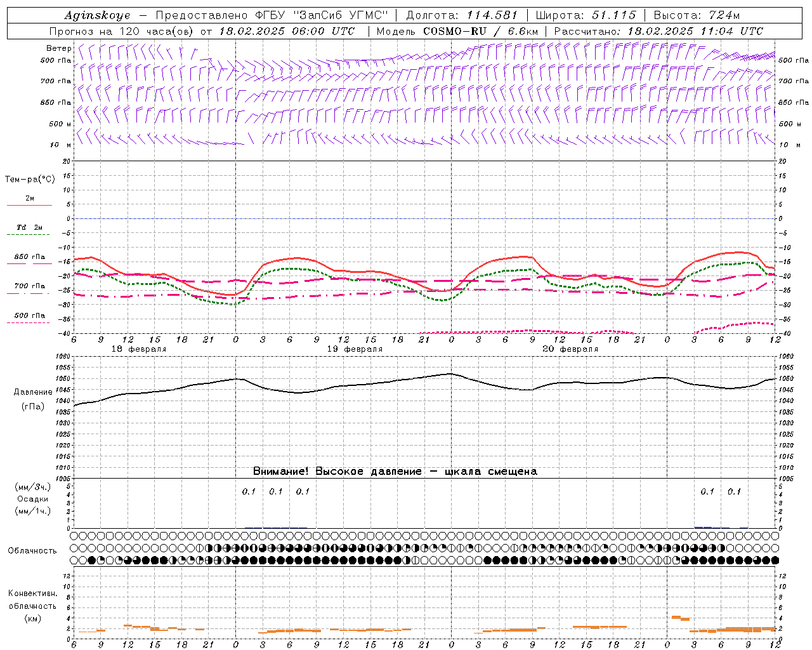Click the "700 гПа" legend entry in temperature panel
The height and width of the screenshot is (650, 812).
[30, 286]
